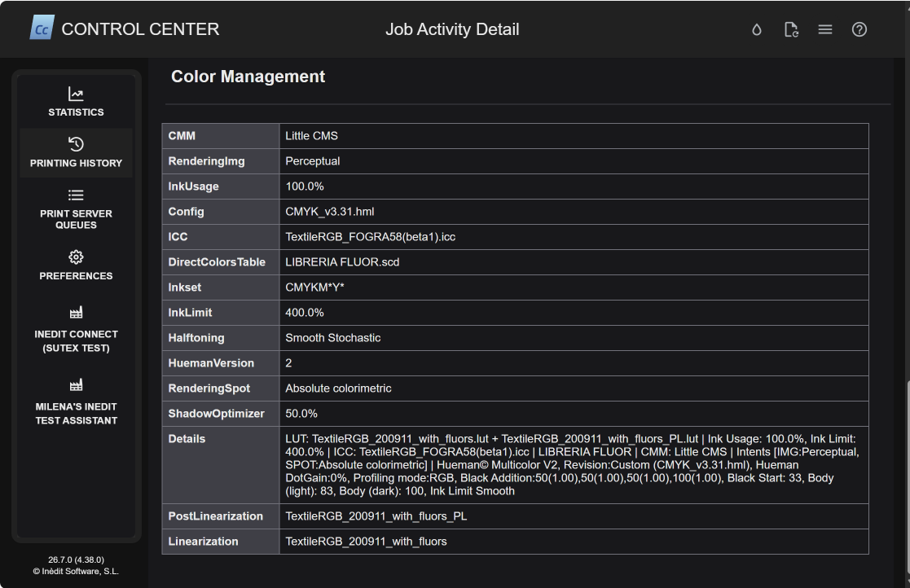Select RenderingSpot value Absolute colorimetric
Image resolution: width=910 pixels, height=588 pixels.
point(338,388)
